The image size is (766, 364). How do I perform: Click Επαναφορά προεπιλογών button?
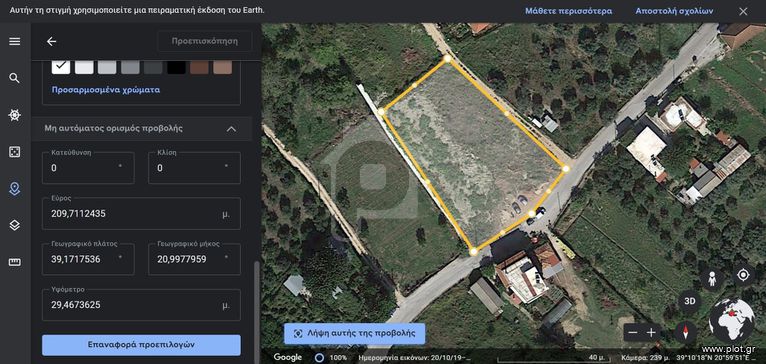point(141,344)
